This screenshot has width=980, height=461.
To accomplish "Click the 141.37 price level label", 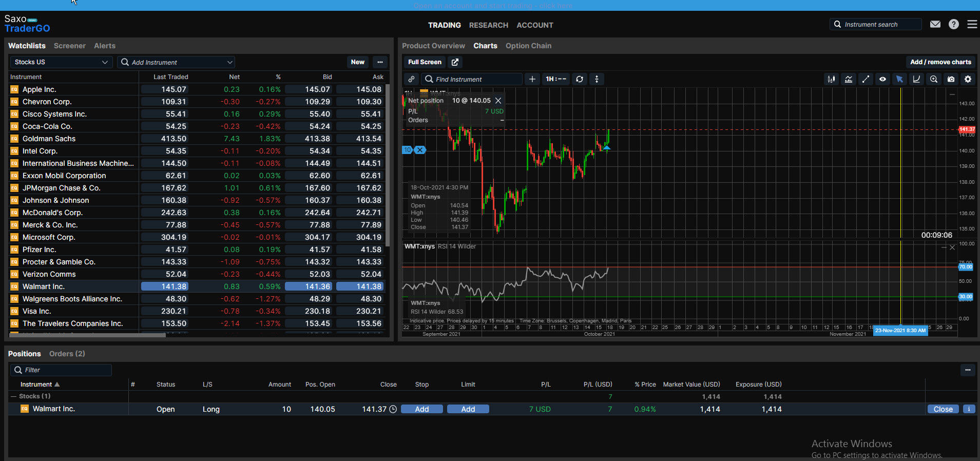I will click(x=967, y=129).
